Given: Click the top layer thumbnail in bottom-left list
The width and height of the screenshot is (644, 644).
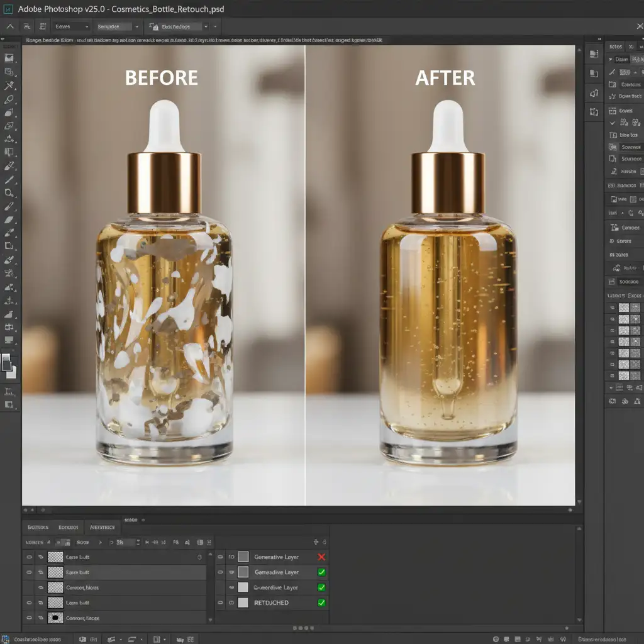Looking at the screenshot, I should (55, 557).
